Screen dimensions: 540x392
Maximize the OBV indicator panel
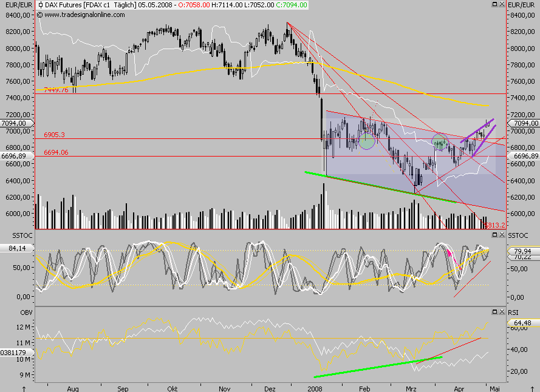point(494,311)
